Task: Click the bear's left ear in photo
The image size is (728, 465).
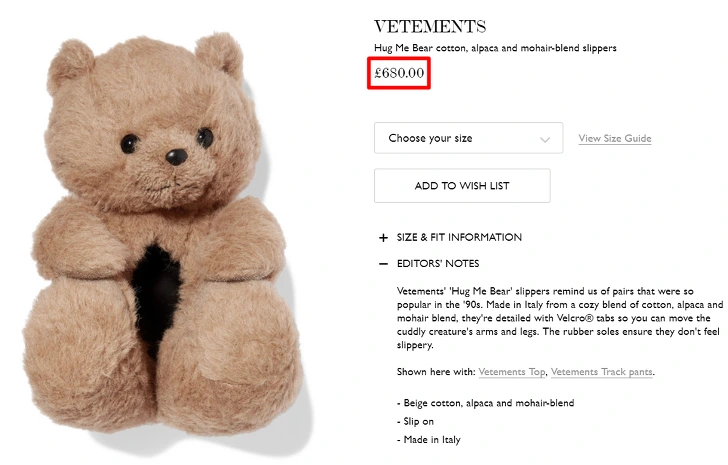Action: point(70,63)
